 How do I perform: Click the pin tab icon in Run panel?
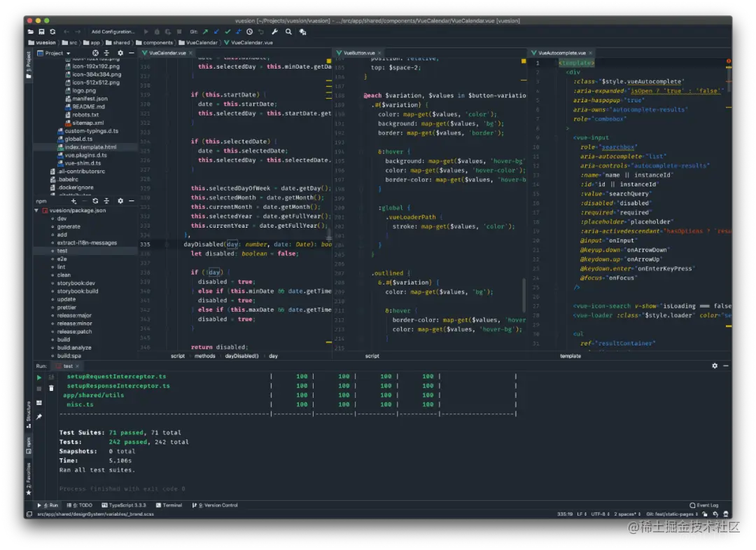pyautogui.click(x=39, y=416)
